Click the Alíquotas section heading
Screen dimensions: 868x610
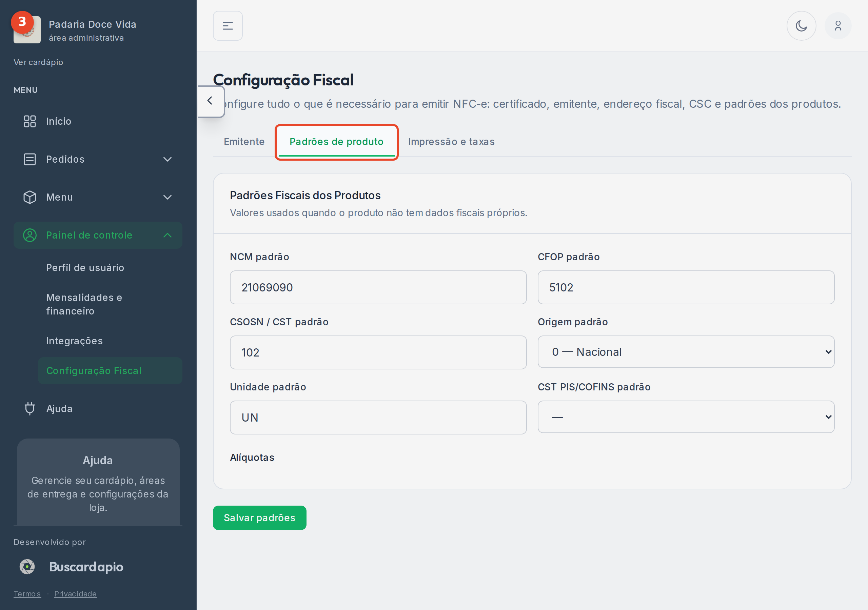(x=252, y=457)
